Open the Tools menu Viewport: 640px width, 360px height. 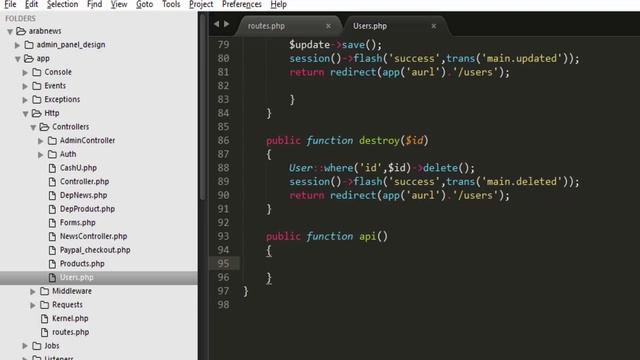[171, 4]
